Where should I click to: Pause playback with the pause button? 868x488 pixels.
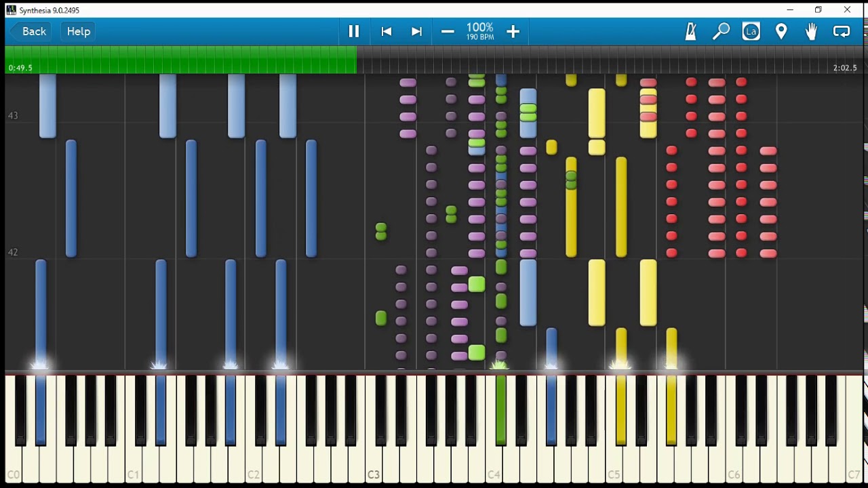tap(354, 31)
